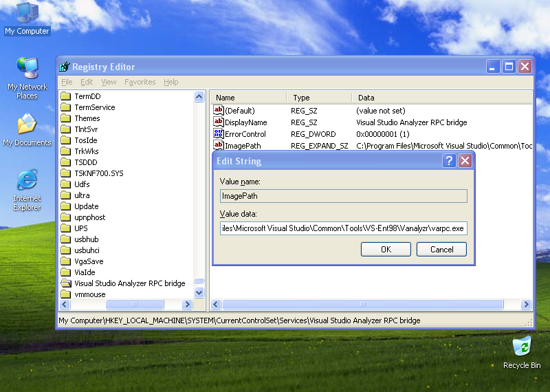
Task: Click the '(value not set)' data cell
Action: [381, 111]
